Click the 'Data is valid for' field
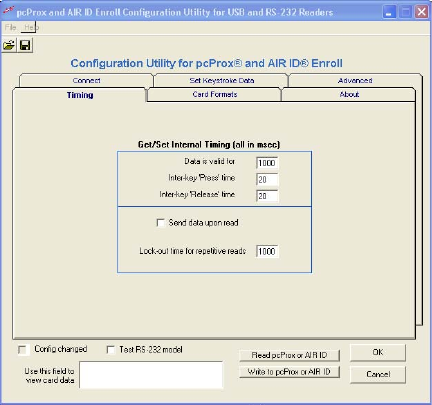Screen dimensions: 432x405 [267, 163]
